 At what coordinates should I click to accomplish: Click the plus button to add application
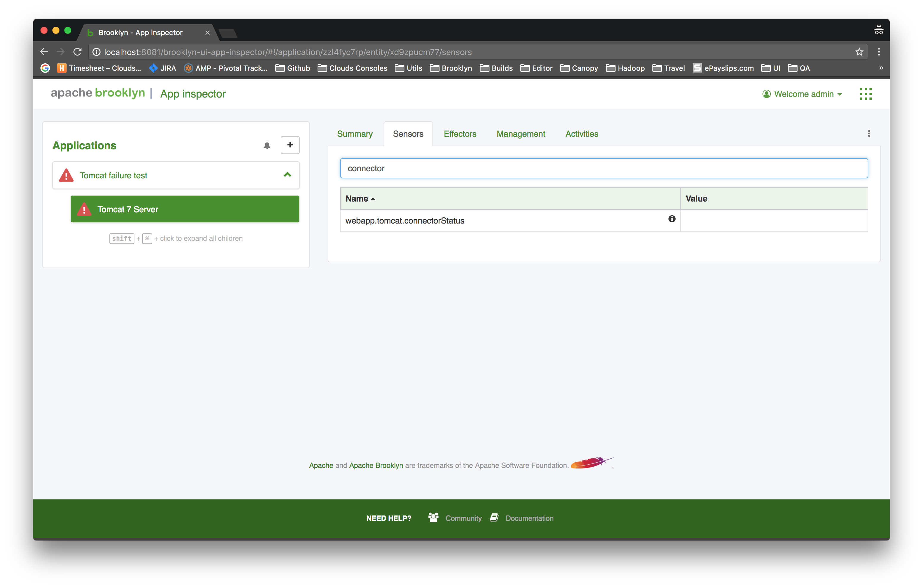pyautogui.click(x=290, y=145)
